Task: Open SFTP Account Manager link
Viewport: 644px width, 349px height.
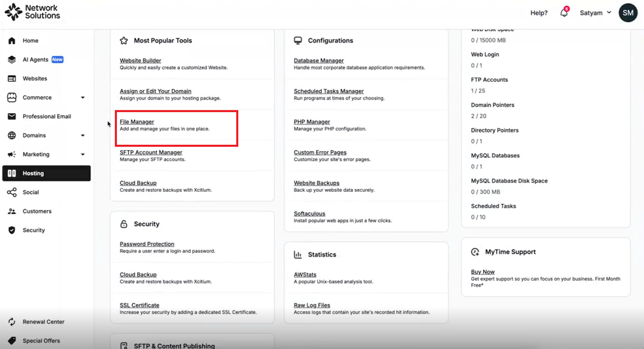Action: (151, 152)
